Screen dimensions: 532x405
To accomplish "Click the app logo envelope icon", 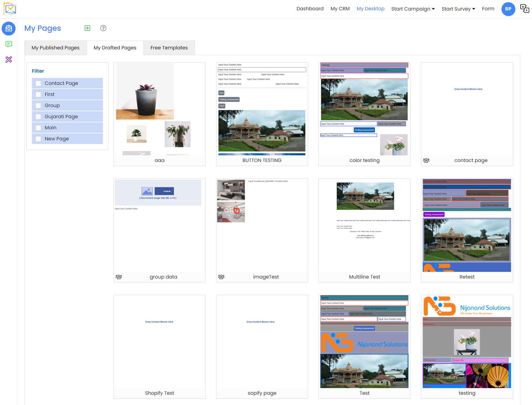I will (x=10, y=9).
